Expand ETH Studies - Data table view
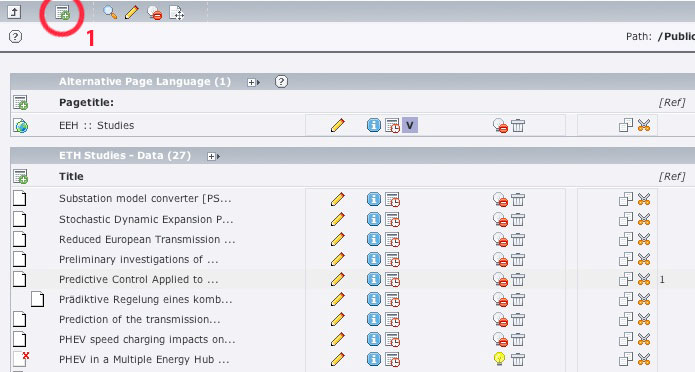 (213, 157)
